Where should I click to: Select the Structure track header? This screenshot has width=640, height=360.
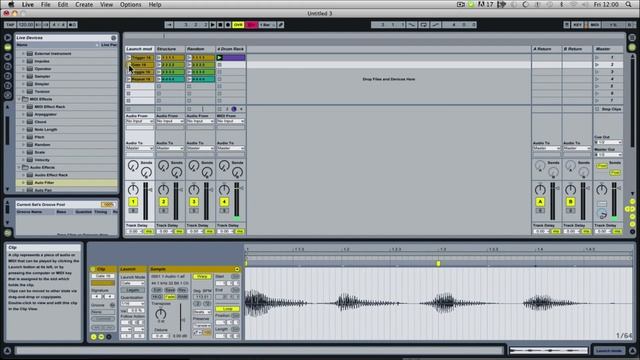point(170,49)
